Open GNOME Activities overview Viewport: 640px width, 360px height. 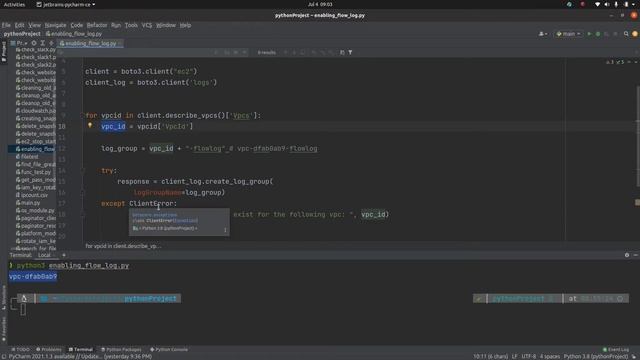tap(14, 4)
